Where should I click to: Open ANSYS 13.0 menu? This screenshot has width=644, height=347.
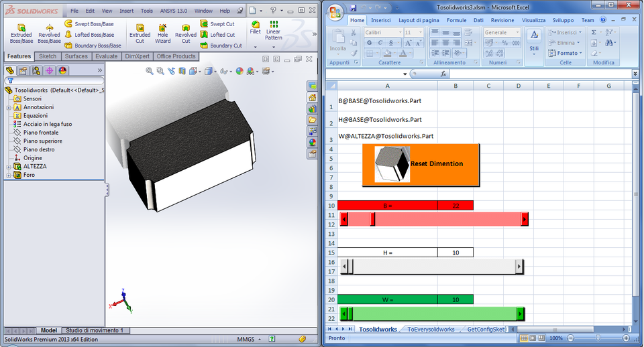(173, 11)
